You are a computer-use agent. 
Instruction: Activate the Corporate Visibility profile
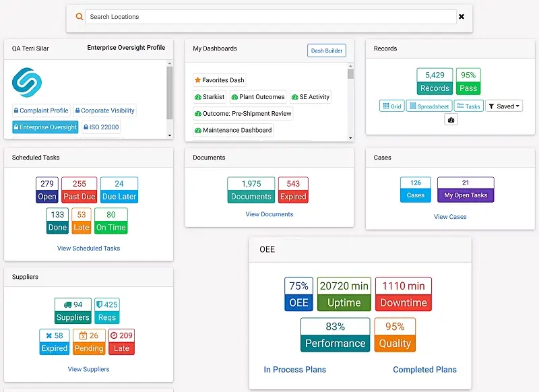[104, 110]
